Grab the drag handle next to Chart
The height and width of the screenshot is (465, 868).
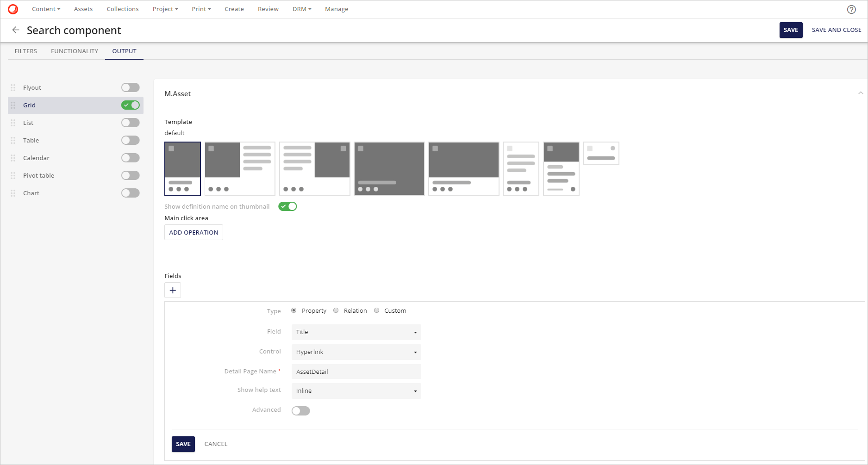(13, 193)
